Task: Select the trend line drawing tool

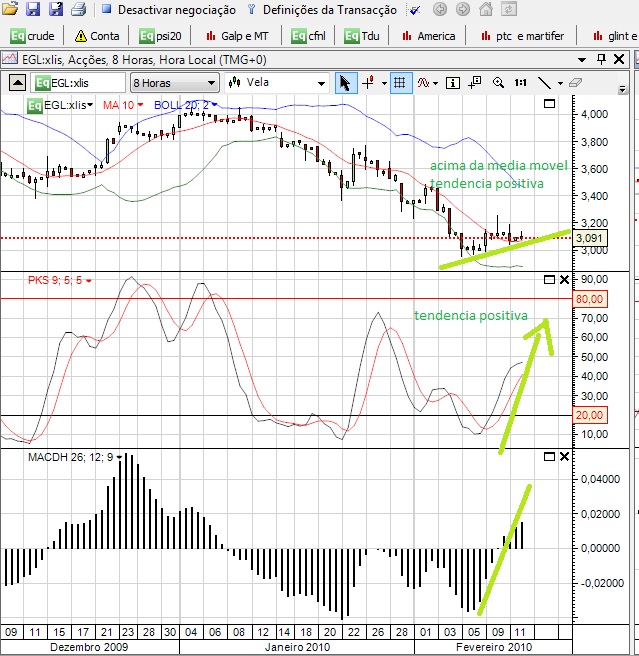Action: tap(544, 83)
